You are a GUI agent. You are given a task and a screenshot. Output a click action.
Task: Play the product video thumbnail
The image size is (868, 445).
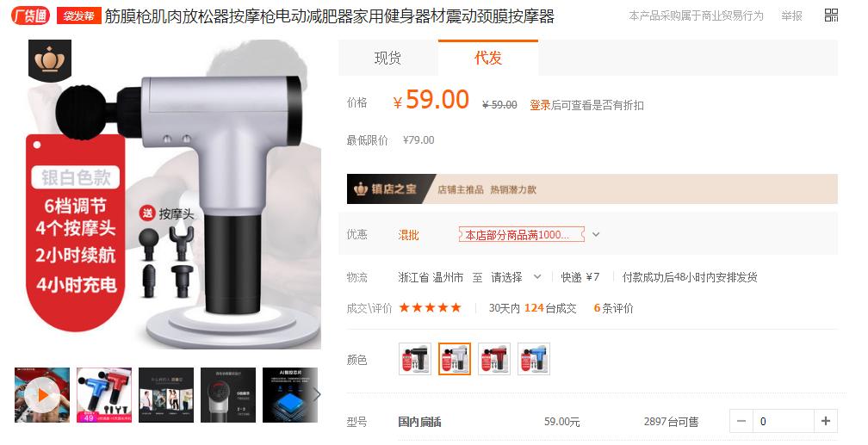tap(42, 395)
